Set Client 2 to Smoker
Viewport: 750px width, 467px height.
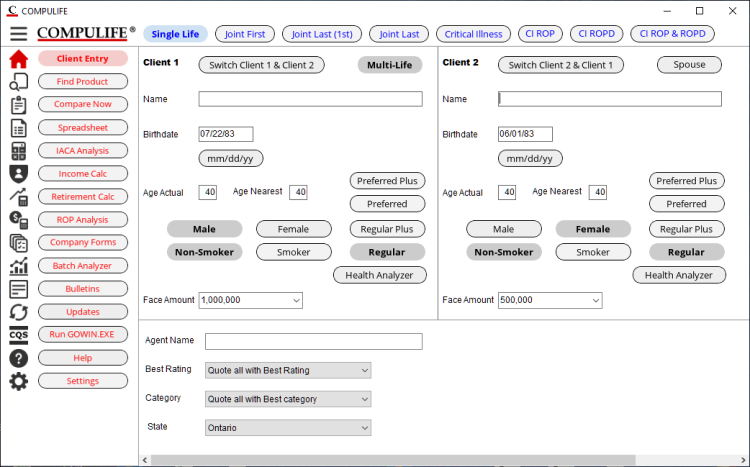point(593,252)
